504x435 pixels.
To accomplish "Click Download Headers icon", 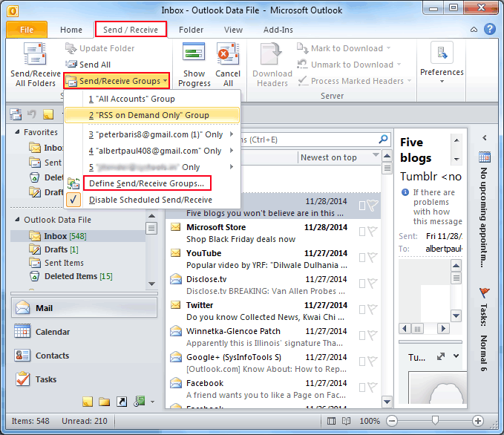I will [272, 53].
